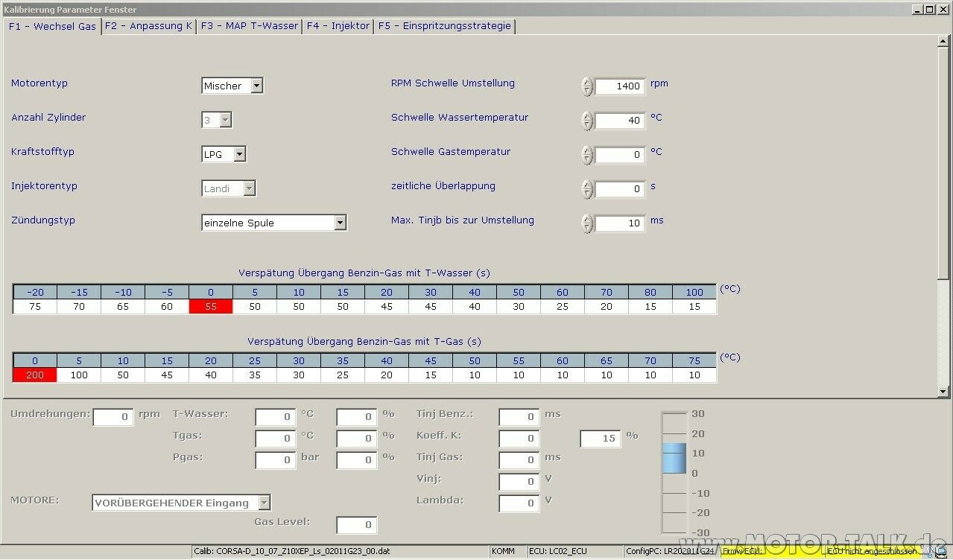Click the Gas Level field
This screenshot has height=560, width=953.
(x=357, y=525)
